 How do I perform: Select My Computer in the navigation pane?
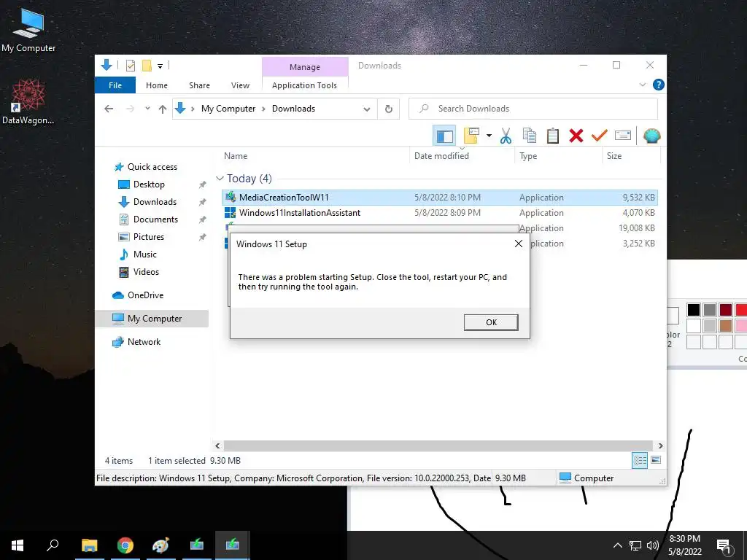pyautogui.click(x=155, y=319)
